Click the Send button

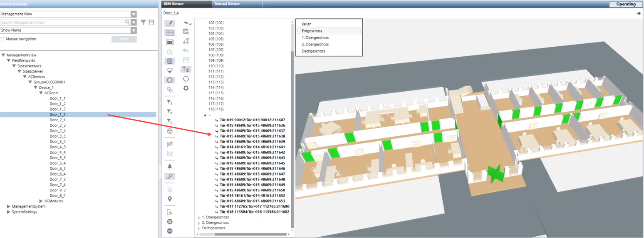tap(124, 39)
